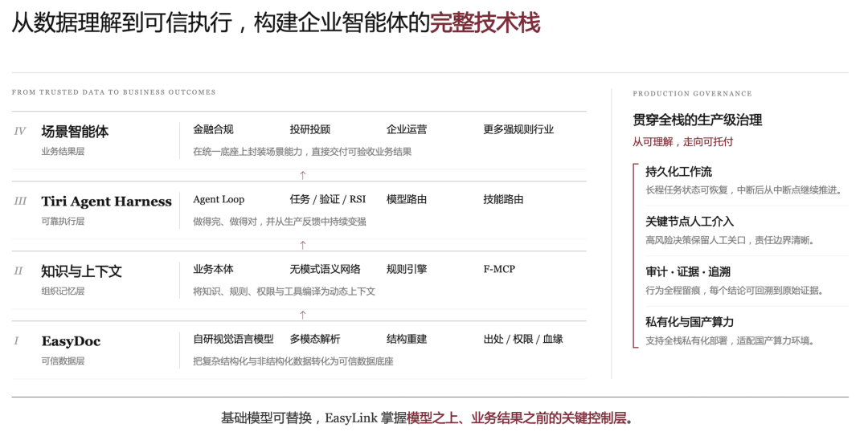
Task: Click description 在统一底座上封装场景能力
Action: 302,152
